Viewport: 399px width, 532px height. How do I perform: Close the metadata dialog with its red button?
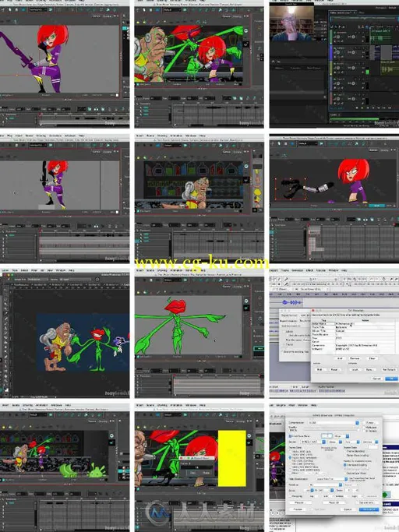click(313, 311)
